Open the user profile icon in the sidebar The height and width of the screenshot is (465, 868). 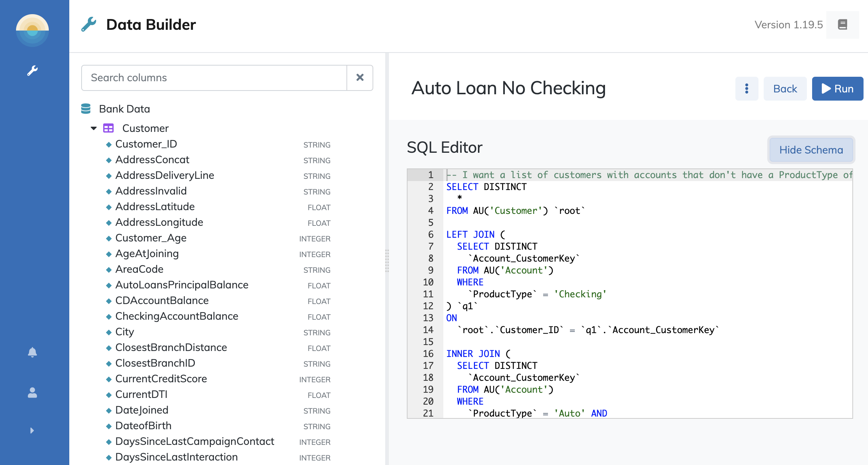[32, 392]
